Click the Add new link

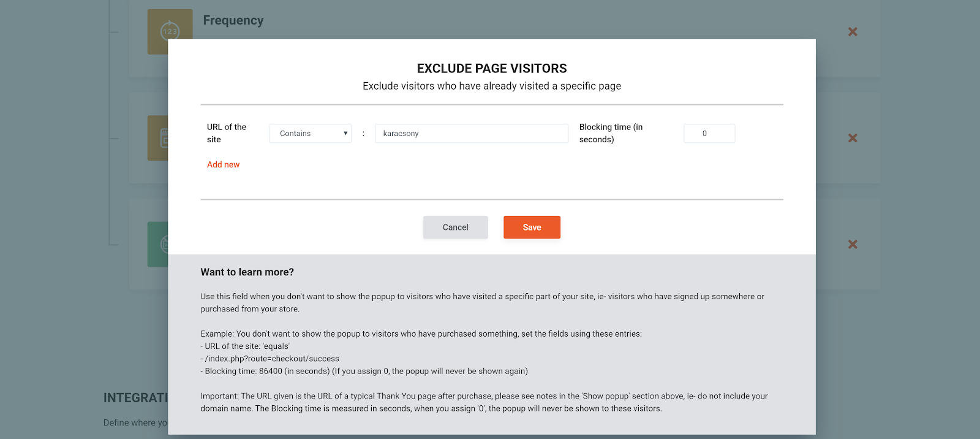pyautogui.click(x=223, y=164)
